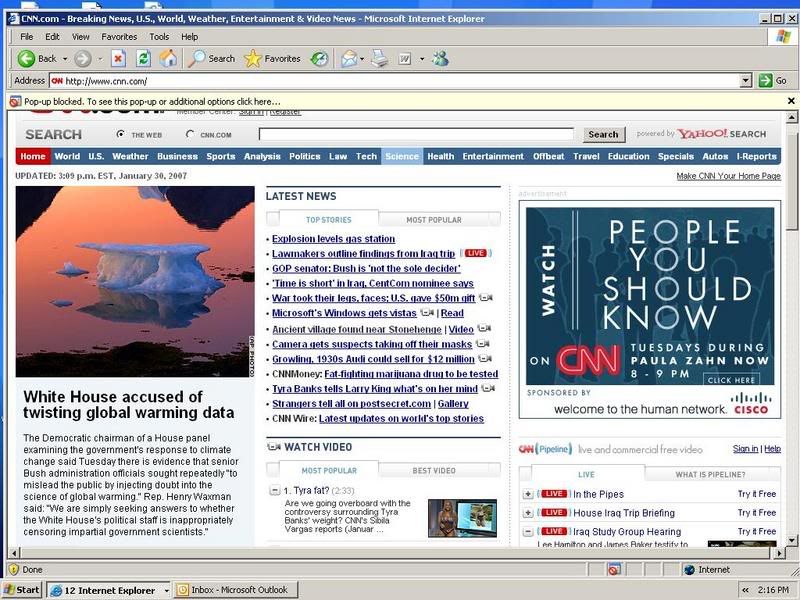Click the Windows flag logo in menu bar
Image resolution: width=800 pixels, height=600 pixels.
point(783,37)
